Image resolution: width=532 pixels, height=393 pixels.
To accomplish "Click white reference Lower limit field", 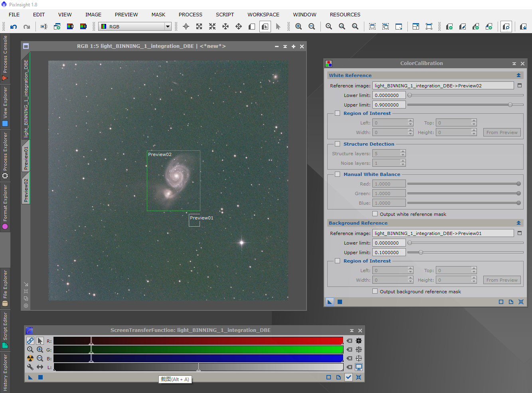I will 389,95.
